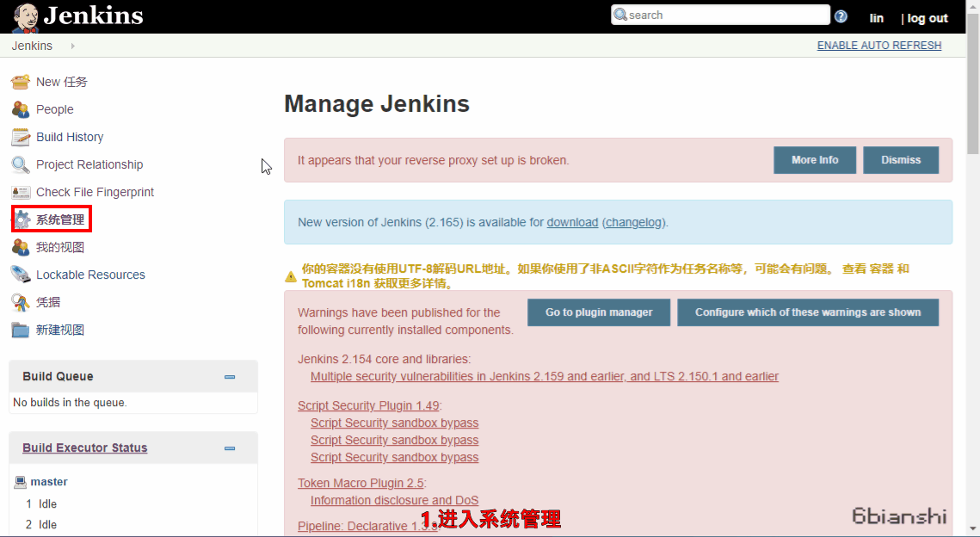The image size is (980, 537).
Task: Click the 新建视图 folder icon
Action: [21, 330]
